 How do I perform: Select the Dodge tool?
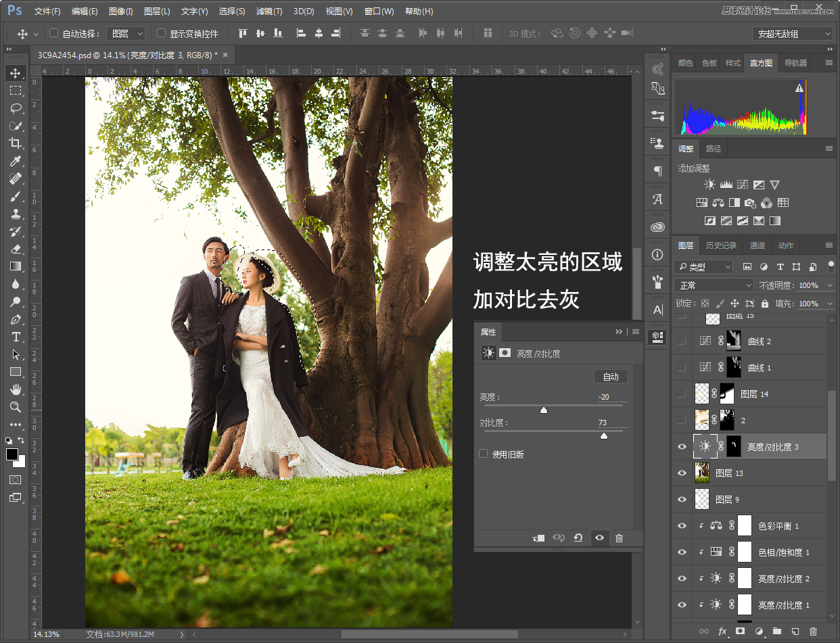pyautogui.click(x=15, y=302)
